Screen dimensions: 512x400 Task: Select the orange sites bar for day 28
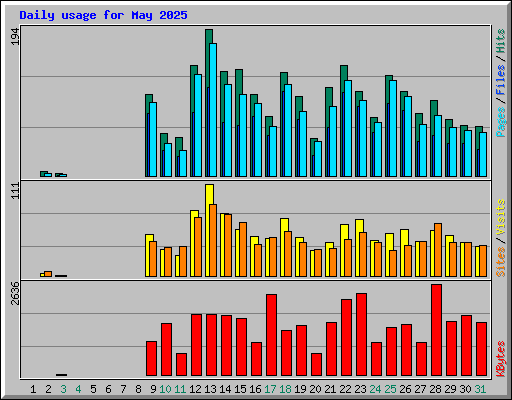[438, 250]
